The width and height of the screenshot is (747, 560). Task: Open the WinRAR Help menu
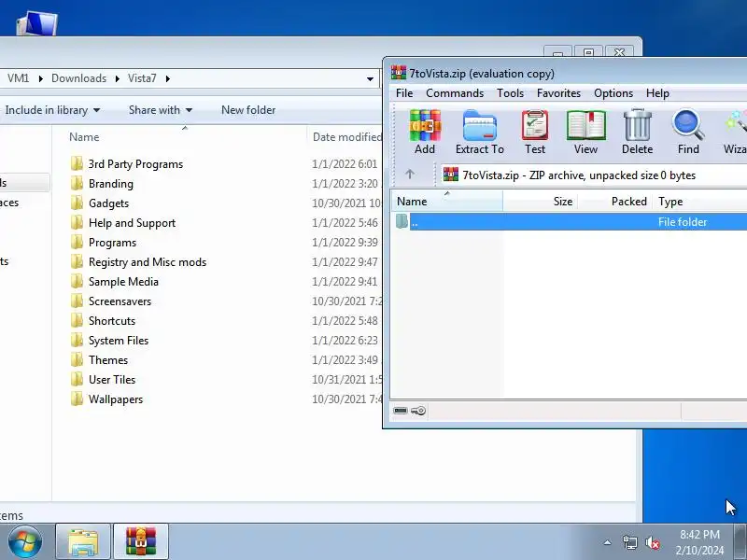[657, 93]
